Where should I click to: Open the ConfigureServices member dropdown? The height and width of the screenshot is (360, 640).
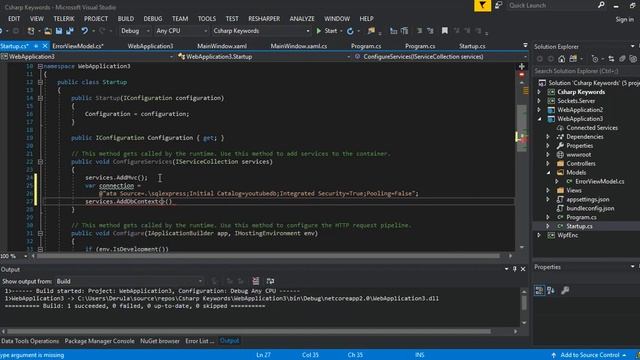pos(441,57)
